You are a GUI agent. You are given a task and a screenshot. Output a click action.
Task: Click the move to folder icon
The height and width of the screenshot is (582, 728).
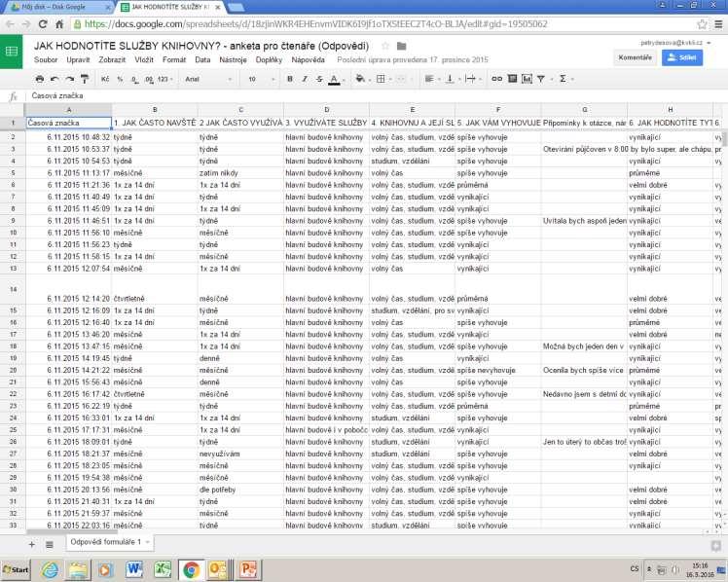click(402, 46)
